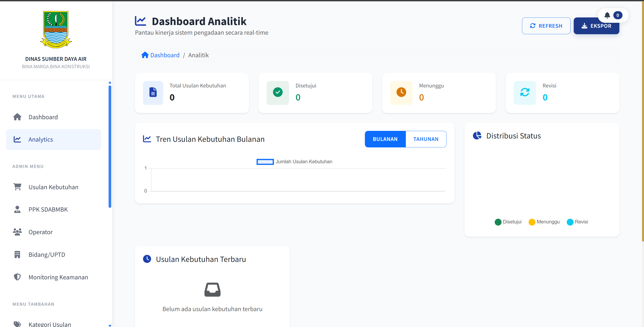Click the Total Usulan Kebutuhan document icon

tap(153, 92)
